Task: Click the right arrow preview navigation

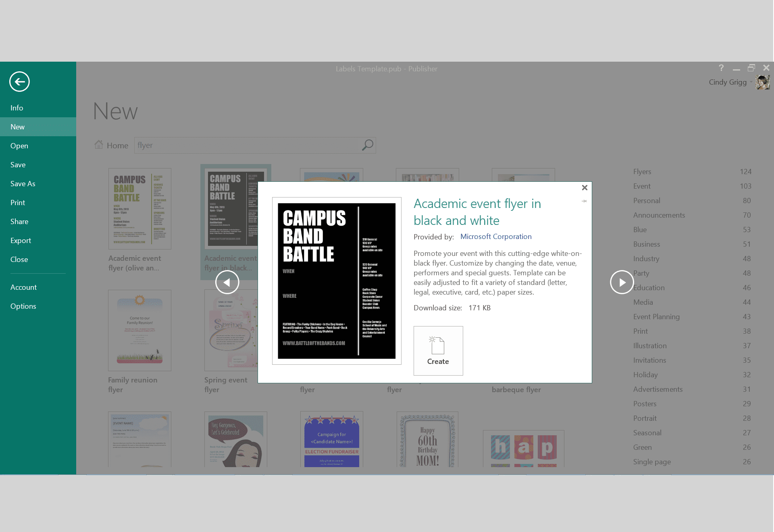Action: [622, 282]
